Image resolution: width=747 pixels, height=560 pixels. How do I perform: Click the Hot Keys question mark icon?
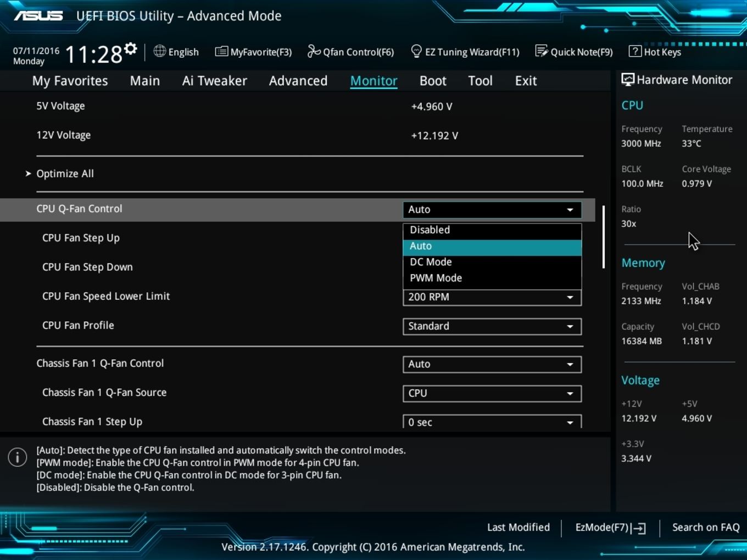(x=634, y=51)
